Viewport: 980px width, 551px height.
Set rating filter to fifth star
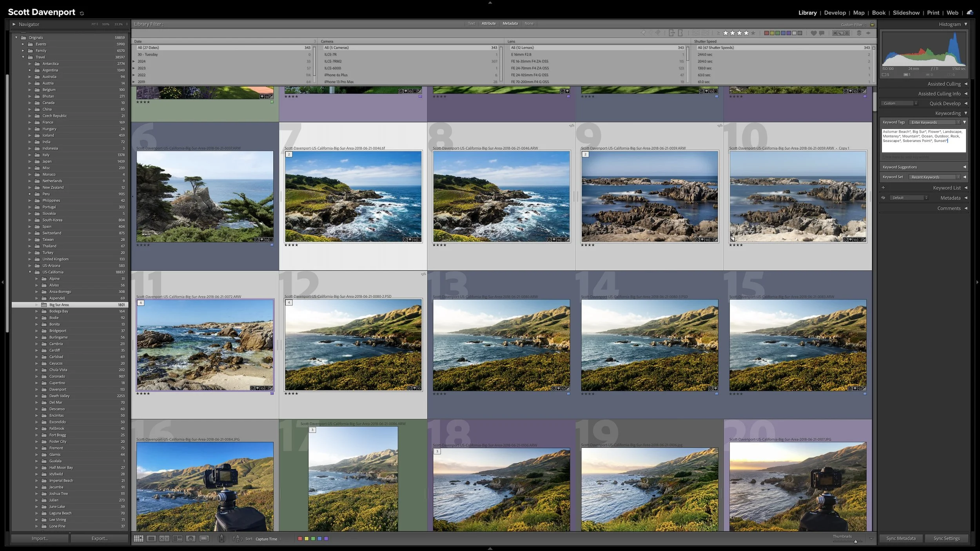pos(753,33)
